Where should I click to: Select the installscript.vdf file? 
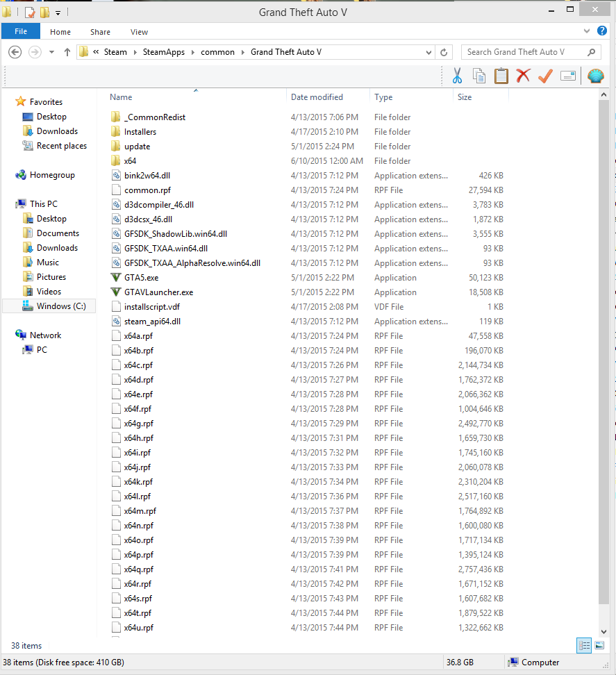(152, 306)
